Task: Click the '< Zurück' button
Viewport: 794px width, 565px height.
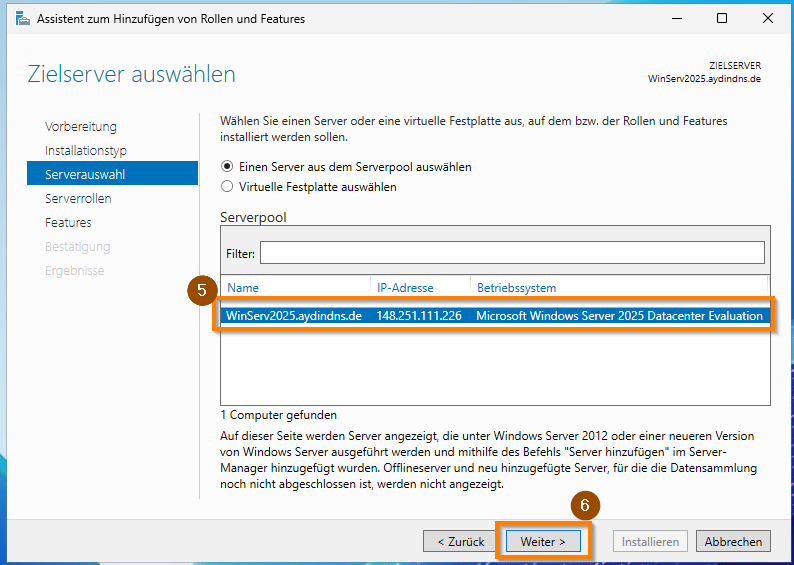Action: click(x=461, y=541)
